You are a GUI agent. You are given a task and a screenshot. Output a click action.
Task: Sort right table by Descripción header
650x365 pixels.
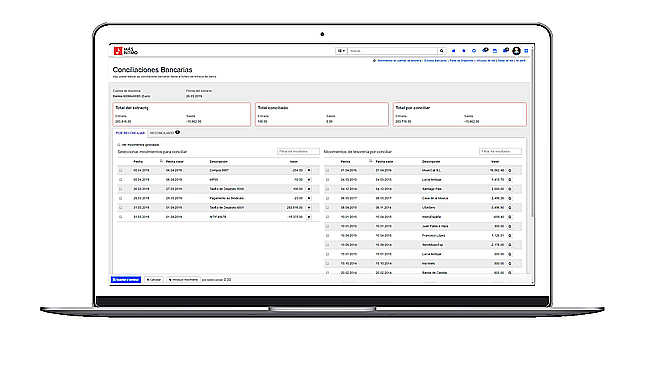tap(431, 162)
